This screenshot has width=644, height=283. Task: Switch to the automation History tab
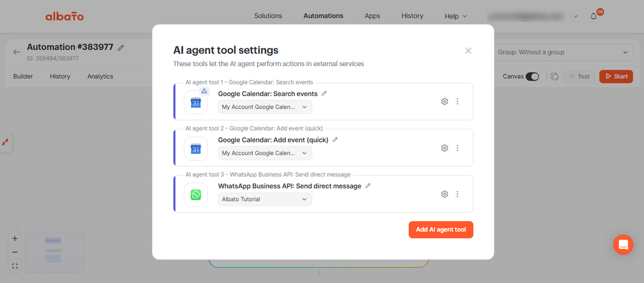[60, 76]
